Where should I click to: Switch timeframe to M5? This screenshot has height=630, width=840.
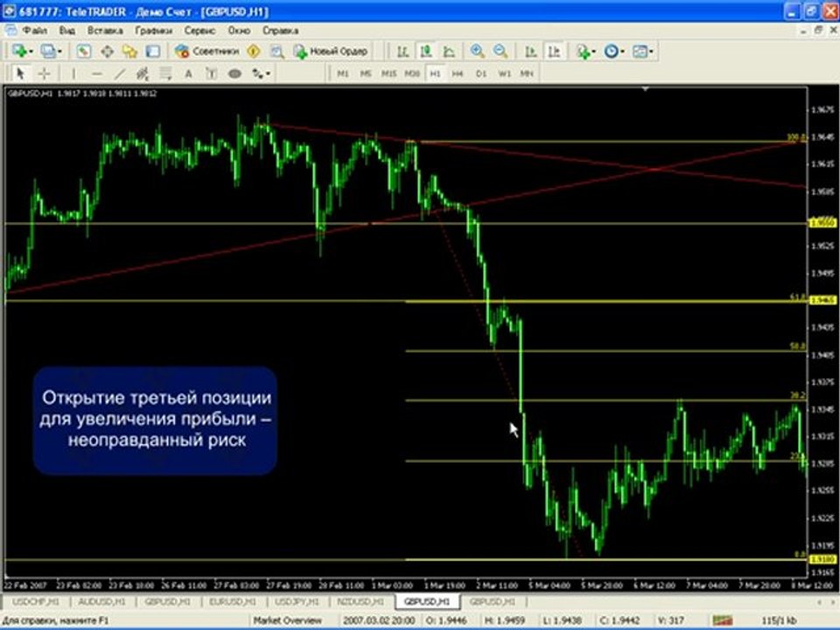[366, 73]
